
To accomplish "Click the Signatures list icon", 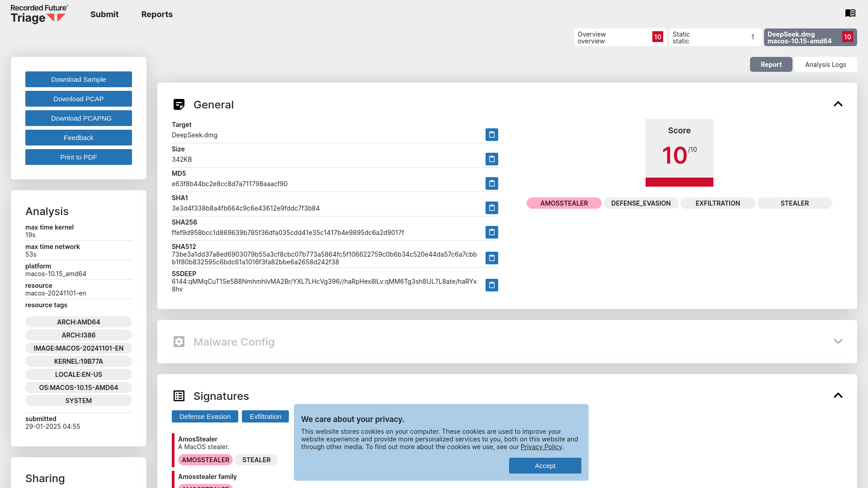I will coord(179,396).
